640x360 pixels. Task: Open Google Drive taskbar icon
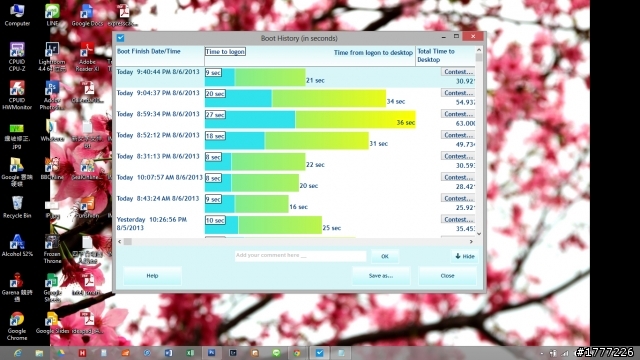60,353
